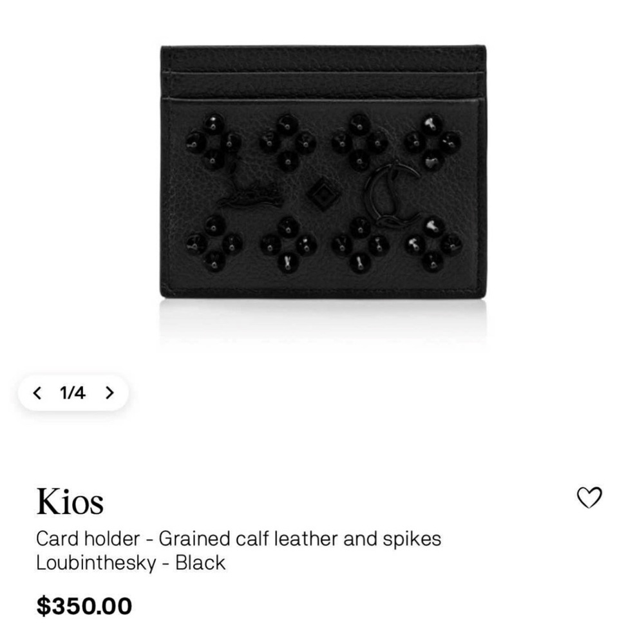Select the $350.00 price
Screen dimensions: 644x644
pyautogui.click(x=84, y=605)
